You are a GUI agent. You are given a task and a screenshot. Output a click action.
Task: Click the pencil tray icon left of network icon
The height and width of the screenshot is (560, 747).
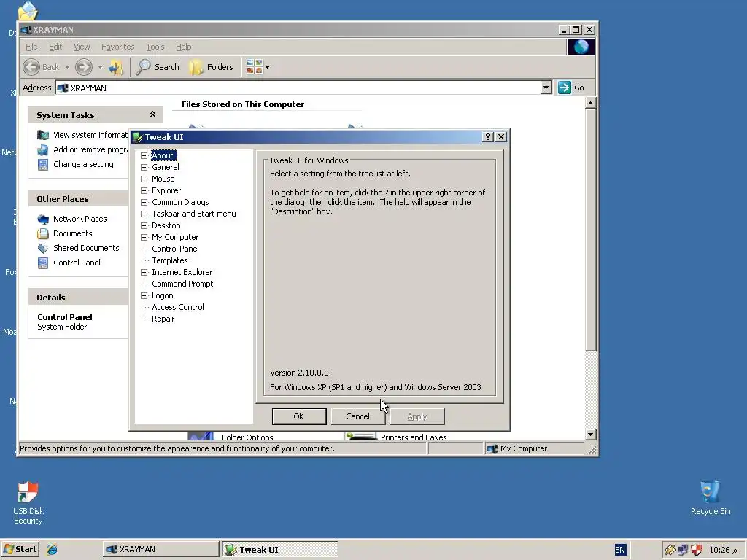pos(670,550)
